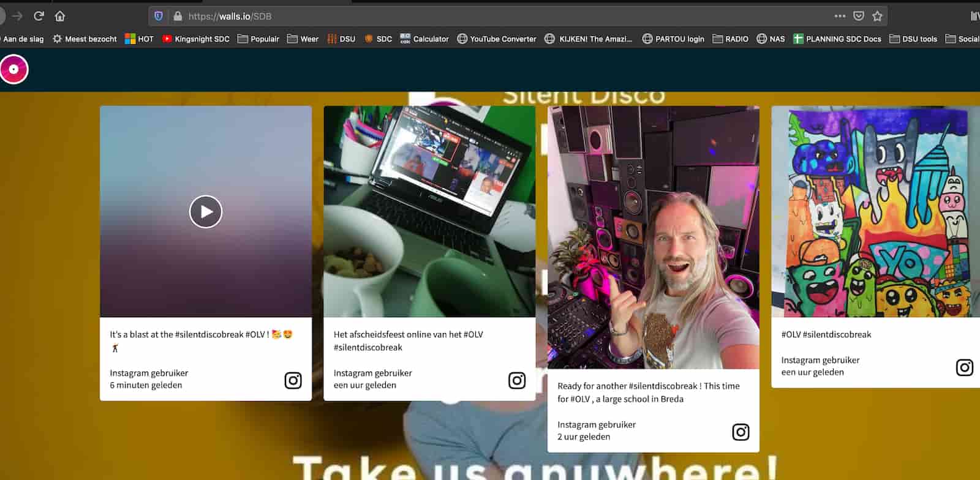Open Instagram icon on the 2 uur geleden post
This screenshot has height=480, width=980.
741,432
